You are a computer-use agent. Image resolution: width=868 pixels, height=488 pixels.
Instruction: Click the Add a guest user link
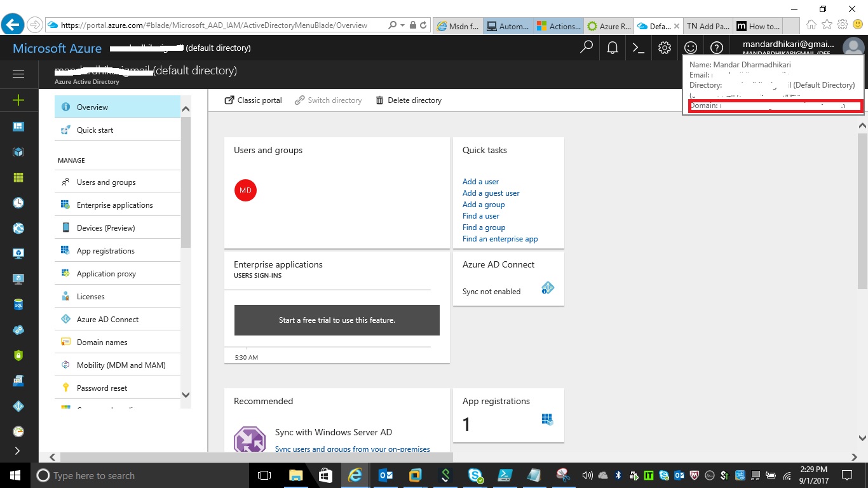[491, 193]
